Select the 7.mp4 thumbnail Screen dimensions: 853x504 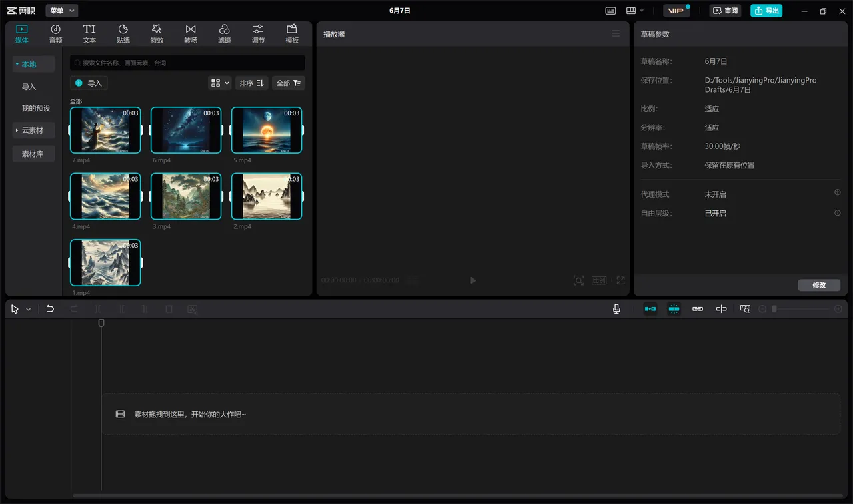pos(105,130)
